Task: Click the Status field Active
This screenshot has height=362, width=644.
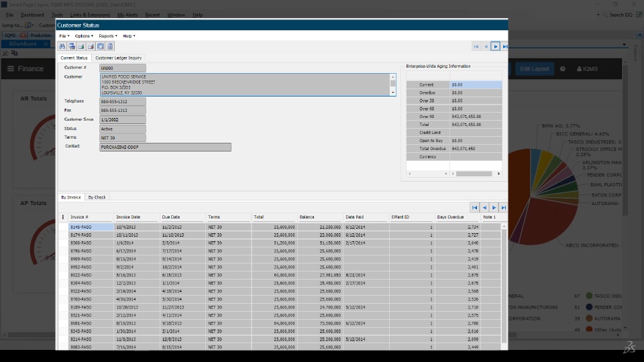Action: point(122,129)
